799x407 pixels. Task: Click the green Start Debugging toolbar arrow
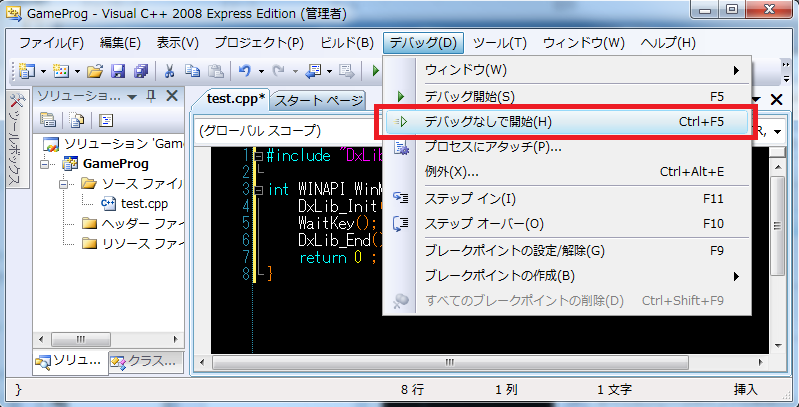click(376, 71)
